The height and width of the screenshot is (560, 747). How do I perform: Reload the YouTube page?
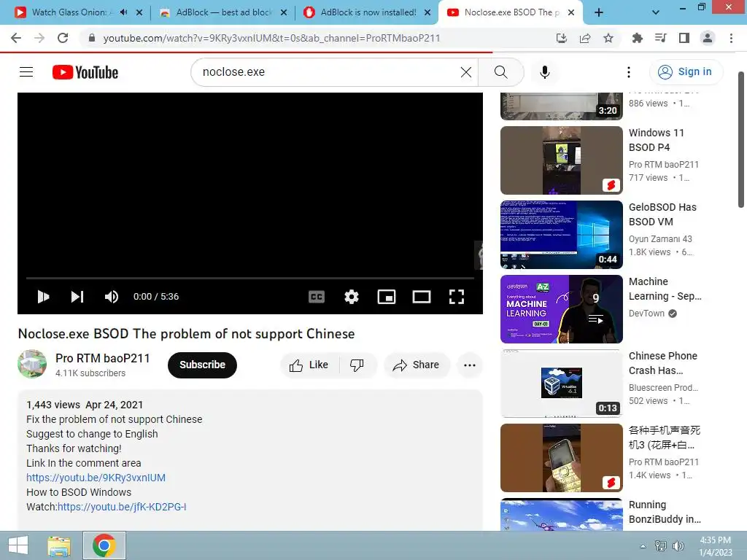pos(63,38)
